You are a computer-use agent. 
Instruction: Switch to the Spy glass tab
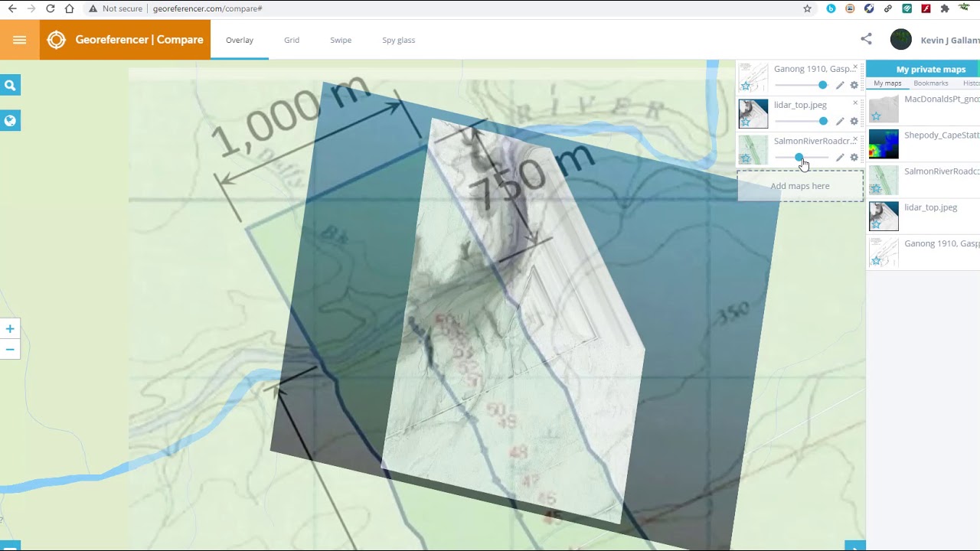(398, 40)
